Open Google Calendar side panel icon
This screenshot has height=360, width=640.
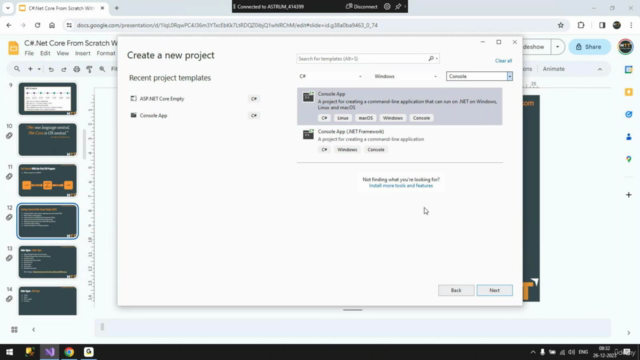click(629, 70)
